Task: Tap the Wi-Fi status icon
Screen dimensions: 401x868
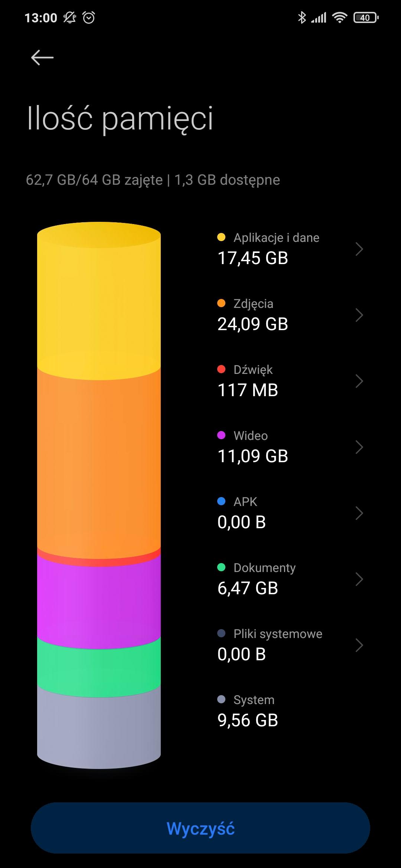Action: click(x=339, y=17)
